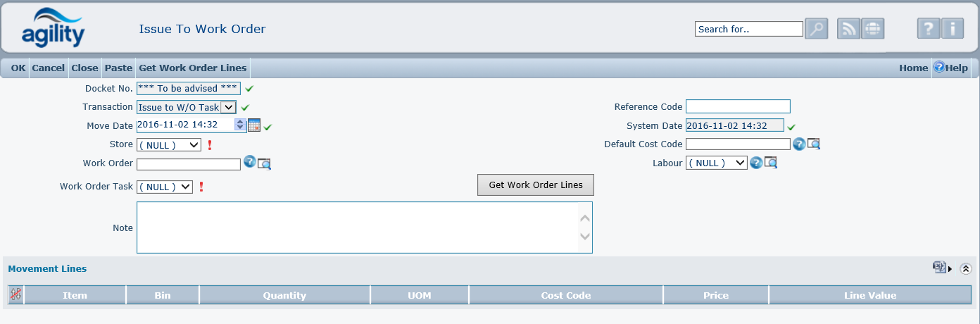Image resolution: width=980 pixels, height=324 pixels.
Task: Open the Move Date calendar picker
Action: 254,125
